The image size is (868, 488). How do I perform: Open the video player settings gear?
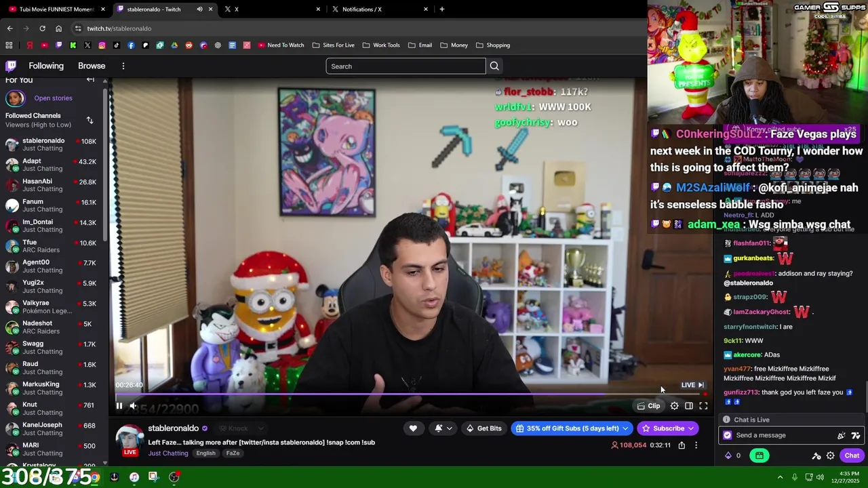point(675,406)
